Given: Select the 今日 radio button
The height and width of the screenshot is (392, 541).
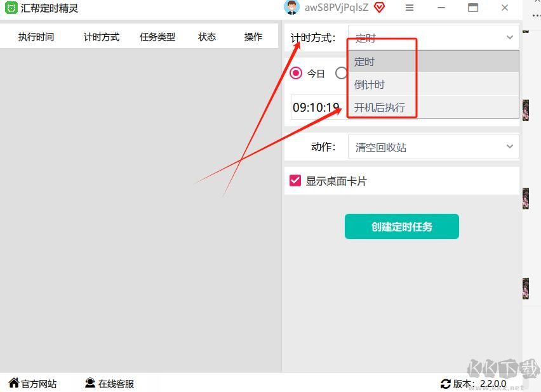Looking at the screenshot, I should pos(296,73).
